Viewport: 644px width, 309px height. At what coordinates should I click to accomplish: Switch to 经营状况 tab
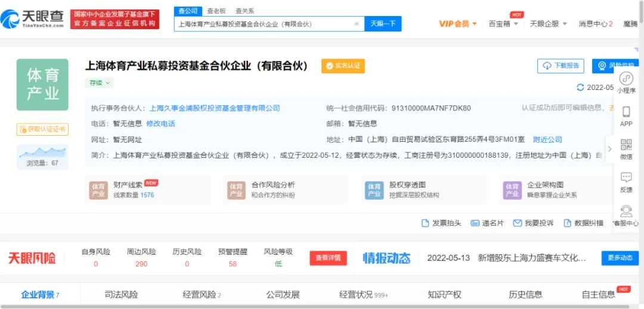pos(364,294)
